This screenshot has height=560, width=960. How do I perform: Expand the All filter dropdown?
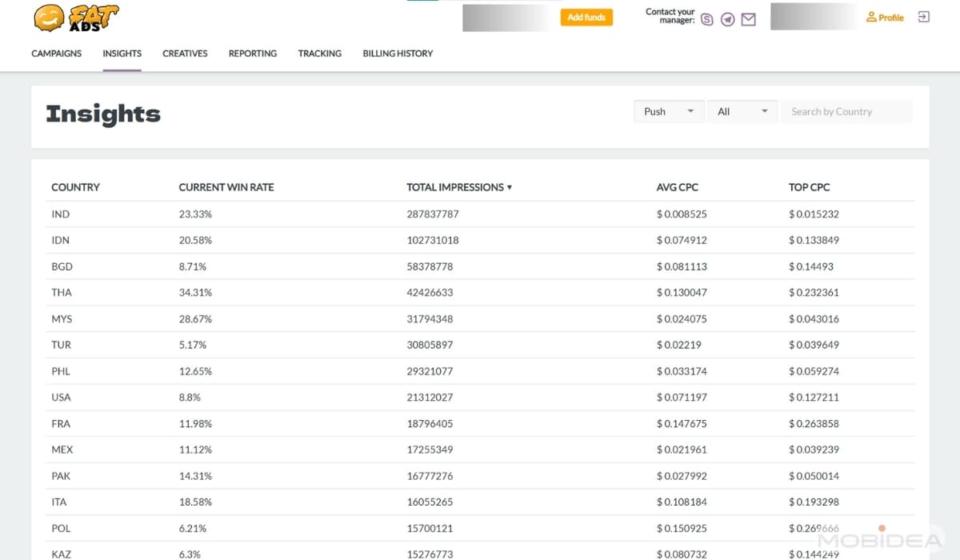pyautogui.click(x=741, y=111)
